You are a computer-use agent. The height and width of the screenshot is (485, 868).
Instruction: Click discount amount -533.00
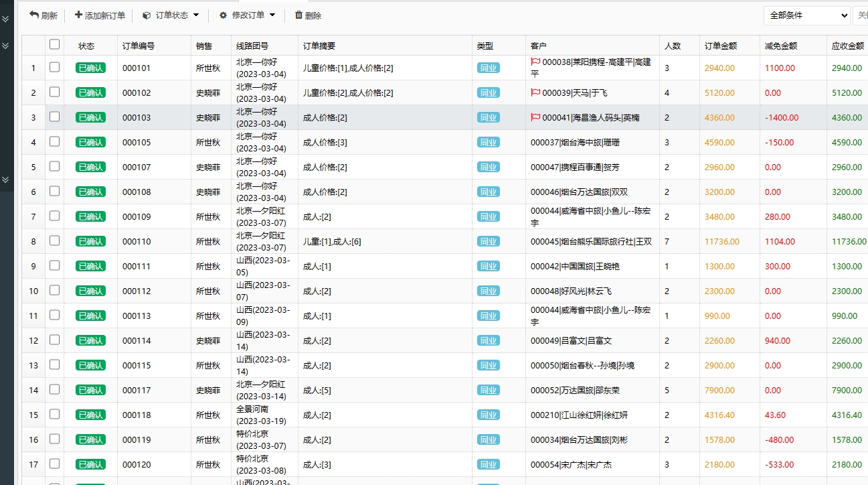click(779, 464)
